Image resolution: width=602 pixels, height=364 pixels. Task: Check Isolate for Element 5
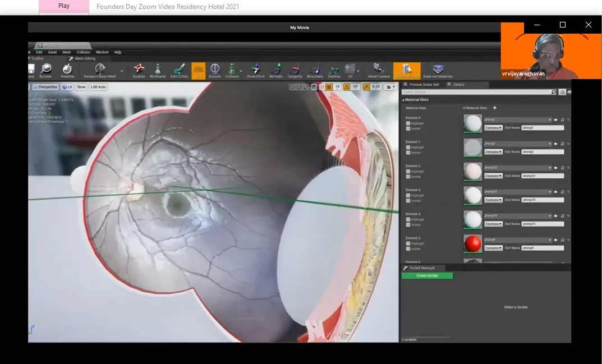[408, 249]
